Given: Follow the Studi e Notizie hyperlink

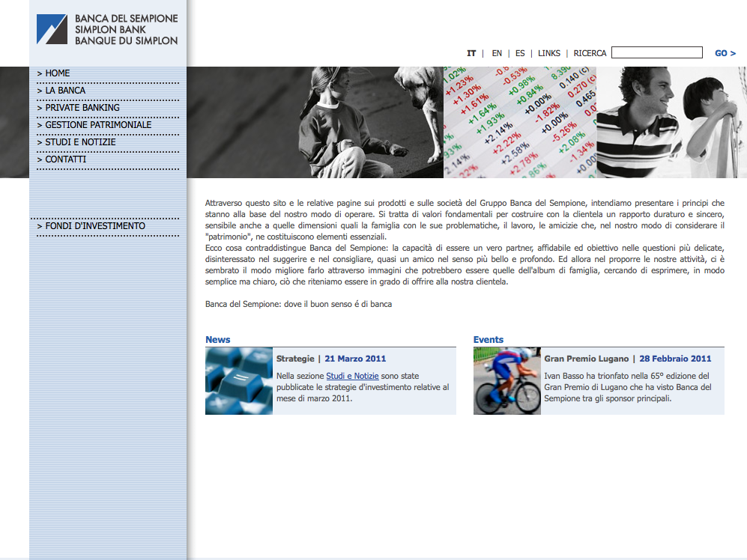Looking at the screenshot, I should (352, 376).
